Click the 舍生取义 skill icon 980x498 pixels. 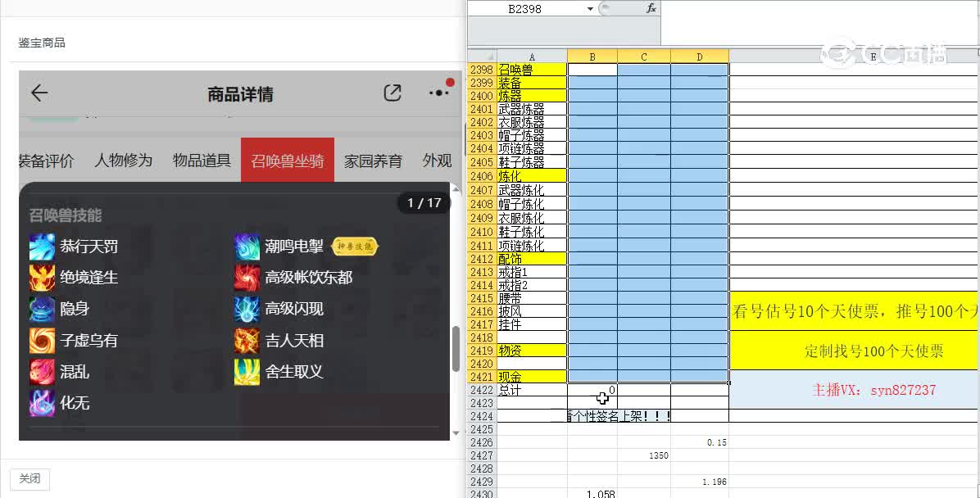click(x=247, y=372)
